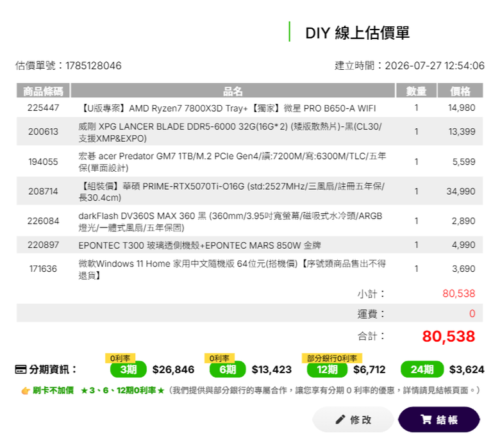Select the 12期 installment badge
This screenshot has height=448, width=500.
327,370
